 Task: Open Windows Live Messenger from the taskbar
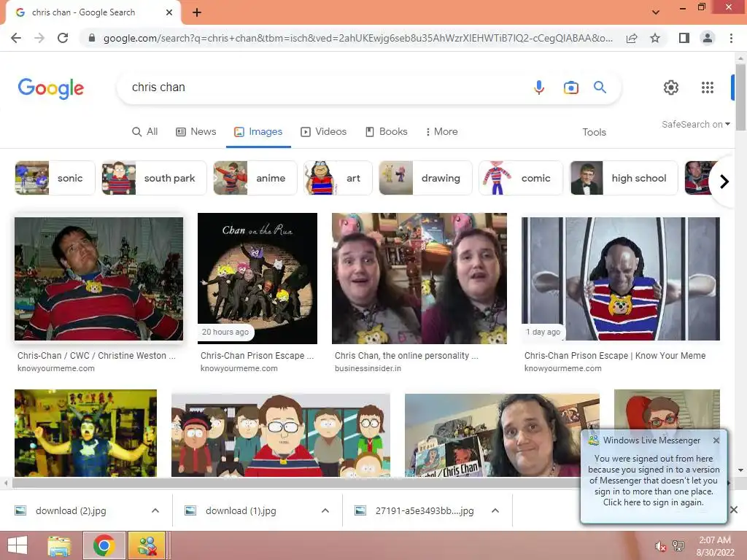[x=147, y=545]
